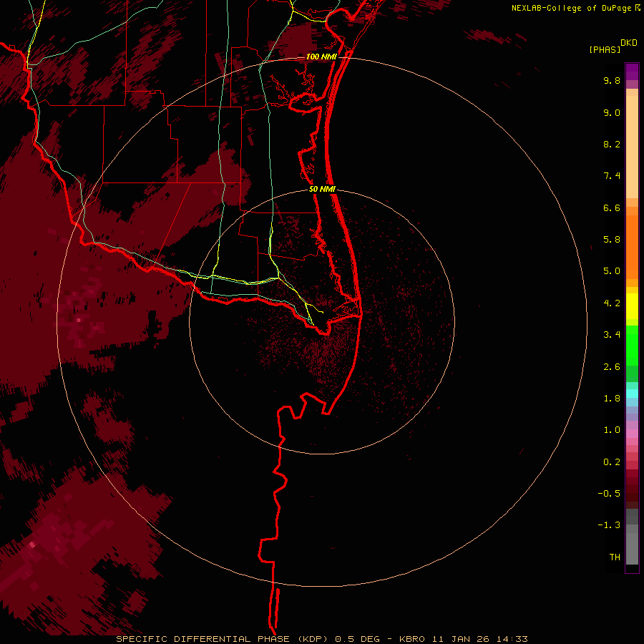Click the purple top segment of color bar

pyautogui.click(x=632, y=72)
